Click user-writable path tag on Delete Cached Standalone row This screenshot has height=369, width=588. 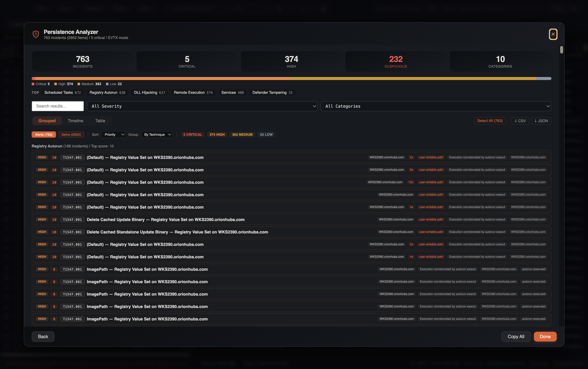click(431, 232)
